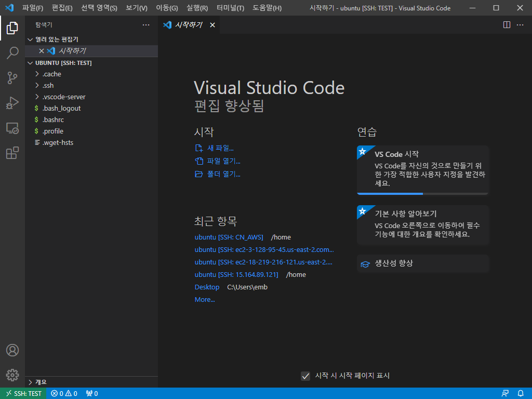
Task: Expand the .vscode-server folder
Action: [37, 97]
